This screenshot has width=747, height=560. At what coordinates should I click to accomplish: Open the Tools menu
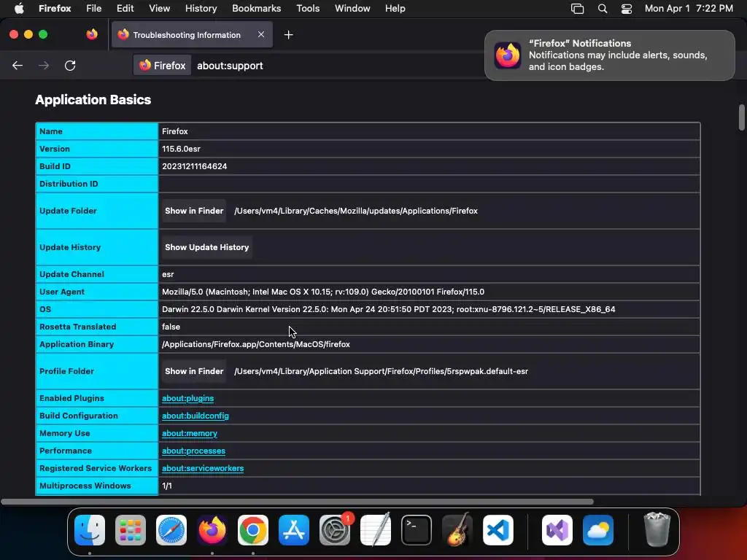coord(308,9)
